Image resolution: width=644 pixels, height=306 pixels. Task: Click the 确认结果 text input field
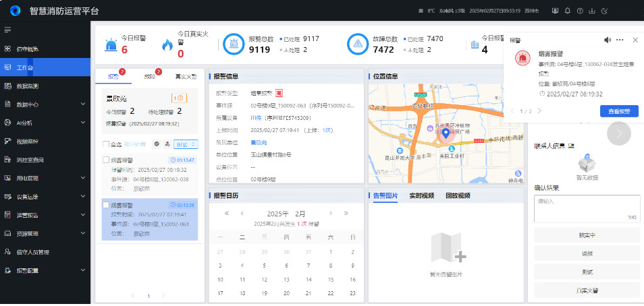[x=586, y=208]
